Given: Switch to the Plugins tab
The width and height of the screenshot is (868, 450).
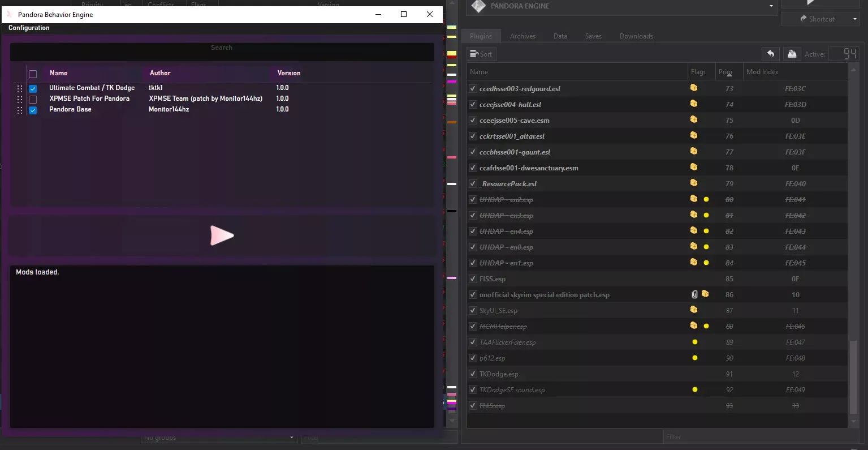Looking at the screenshot, I should [481, 36].
